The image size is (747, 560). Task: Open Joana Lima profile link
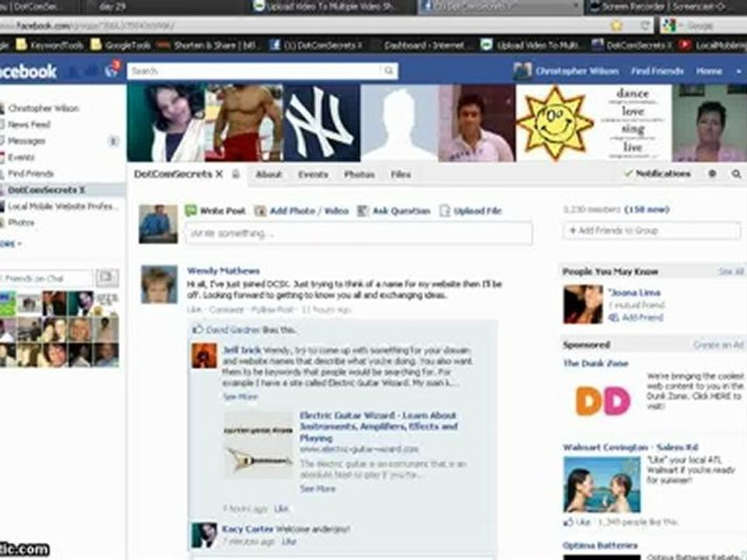(635, 293)
